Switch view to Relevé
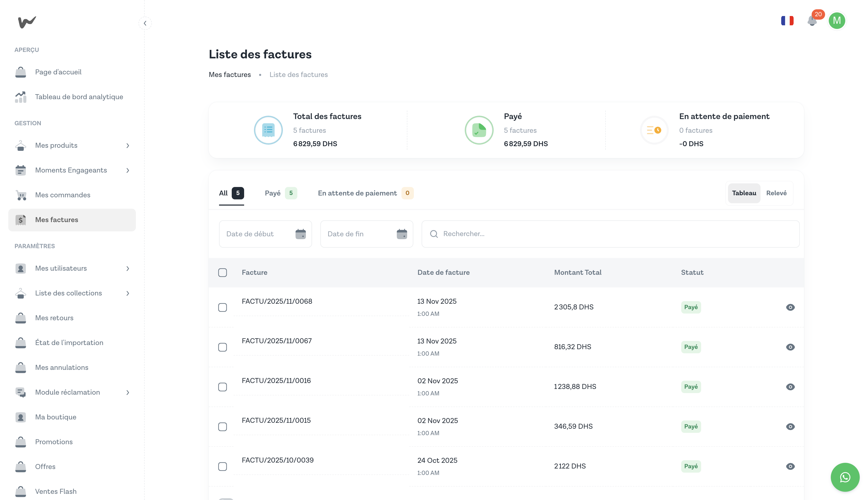This screenshot has width=868, height=500. (776, 193)
